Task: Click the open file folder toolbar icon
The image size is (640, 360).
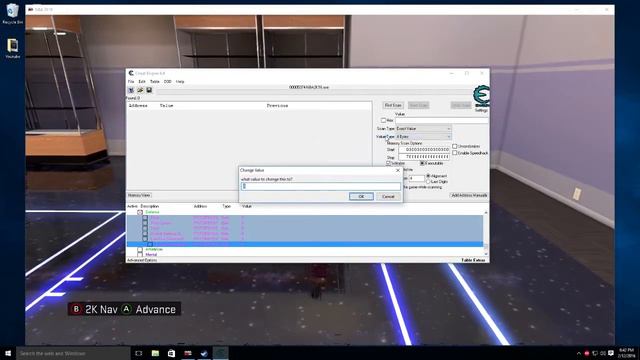Action: pos(140,90)
